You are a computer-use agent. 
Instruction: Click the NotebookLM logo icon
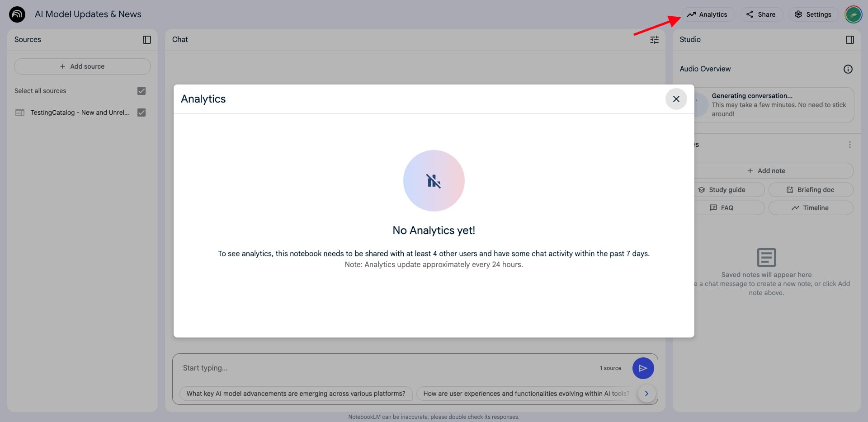coord(17,14)
